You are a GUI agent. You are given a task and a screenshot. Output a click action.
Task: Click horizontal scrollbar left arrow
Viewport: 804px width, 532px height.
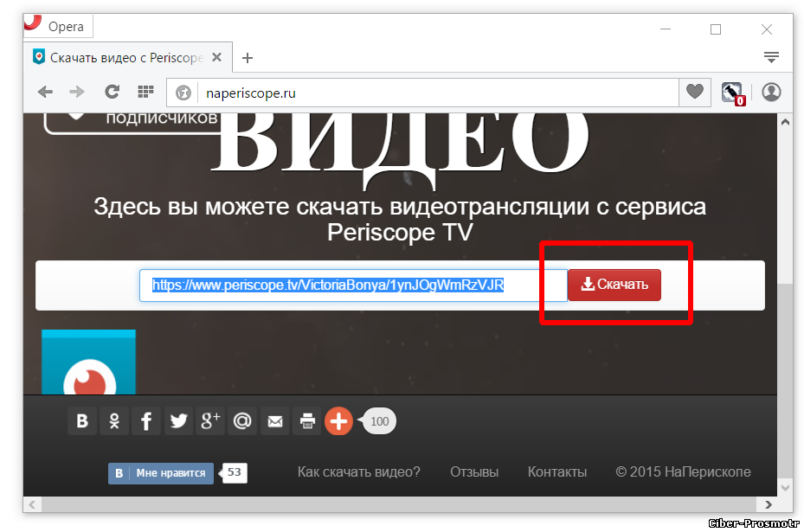32,504
